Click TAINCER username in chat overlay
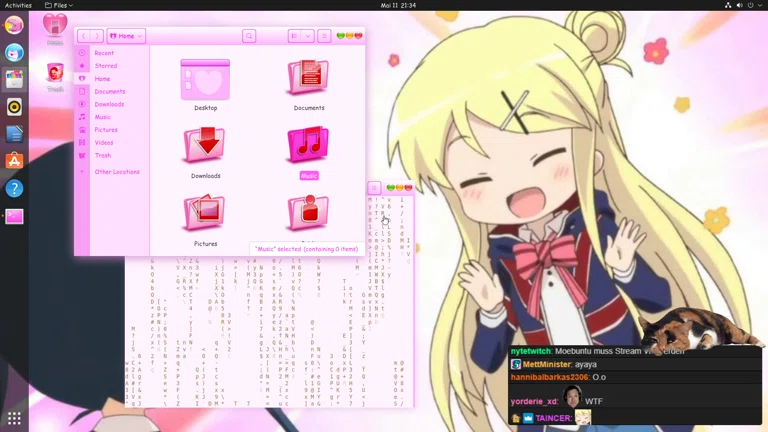The image size is (768, 432). tap(553, 418)
